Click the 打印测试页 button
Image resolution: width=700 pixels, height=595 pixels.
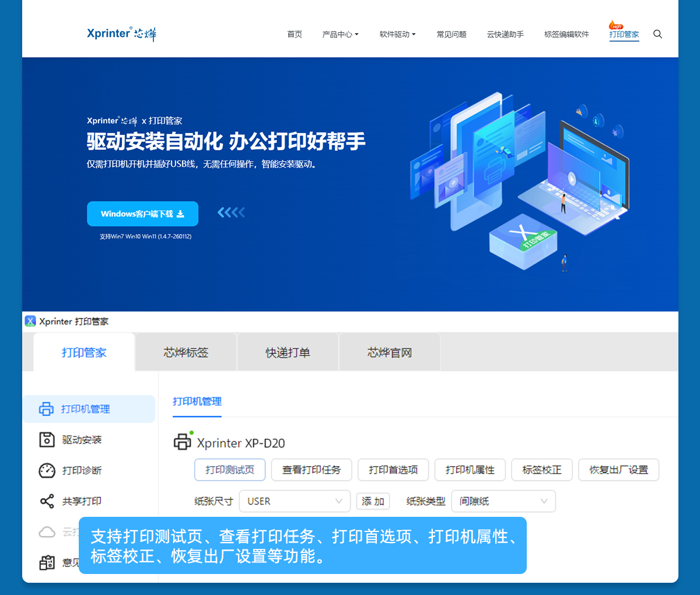pyautogui.click(x=230, y=470)
